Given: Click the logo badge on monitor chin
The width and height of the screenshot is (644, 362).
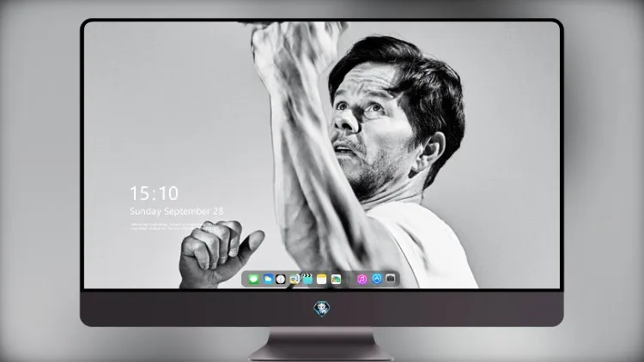Looking at the screenshot, I should coord(322,309).
